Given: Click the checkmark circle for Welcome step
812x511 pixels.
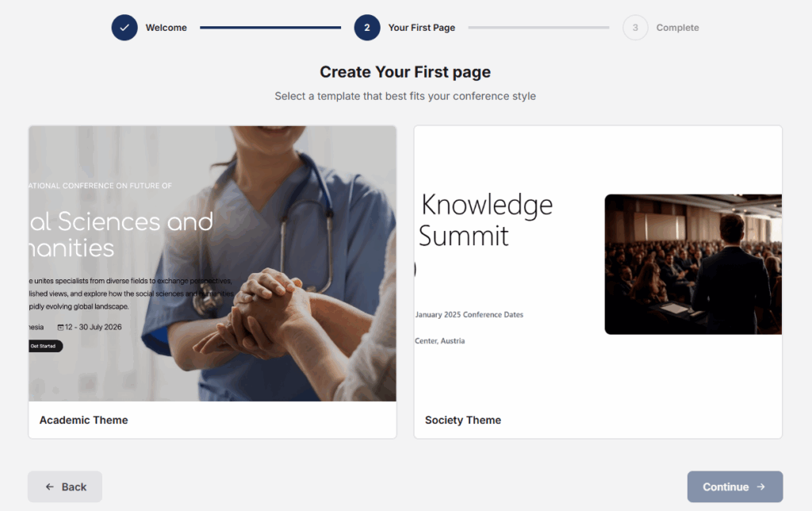Looking at the screenshot, I should (124, 28).
